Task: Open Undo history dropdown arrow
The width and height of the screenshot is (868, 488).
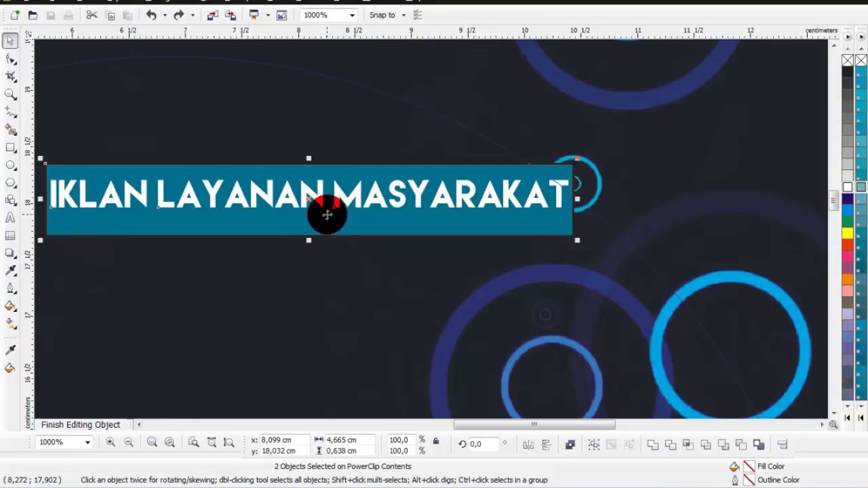Action: 164,15
